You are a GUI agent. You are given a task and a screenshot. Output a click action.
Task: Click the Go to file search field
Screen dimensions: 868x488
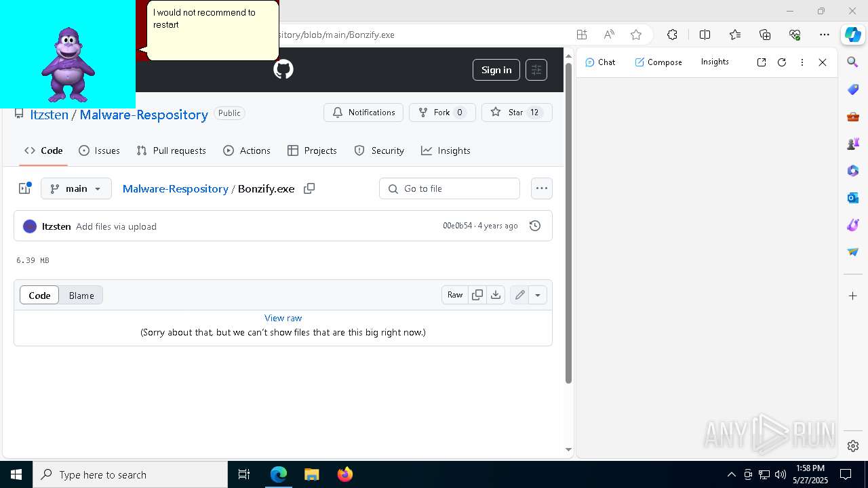coord(450,188)
